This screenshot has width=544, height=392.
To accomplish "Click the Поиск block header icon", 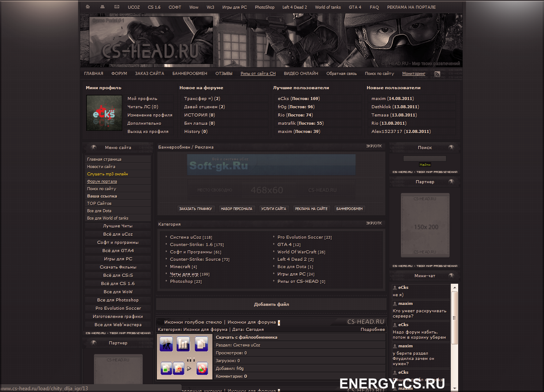I will pyautogui.click(x=451, y=147).
